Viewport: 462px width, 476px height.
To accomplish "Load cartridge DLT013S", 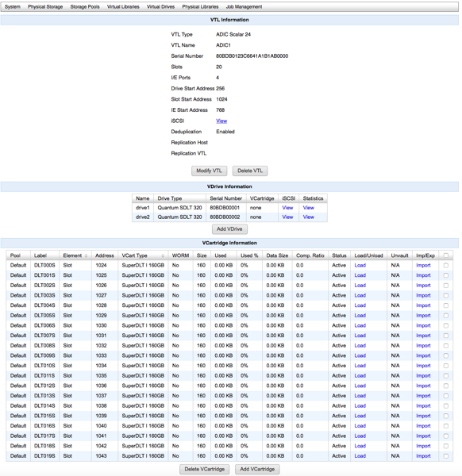I will pyautogui.click(x=360, y=396).
